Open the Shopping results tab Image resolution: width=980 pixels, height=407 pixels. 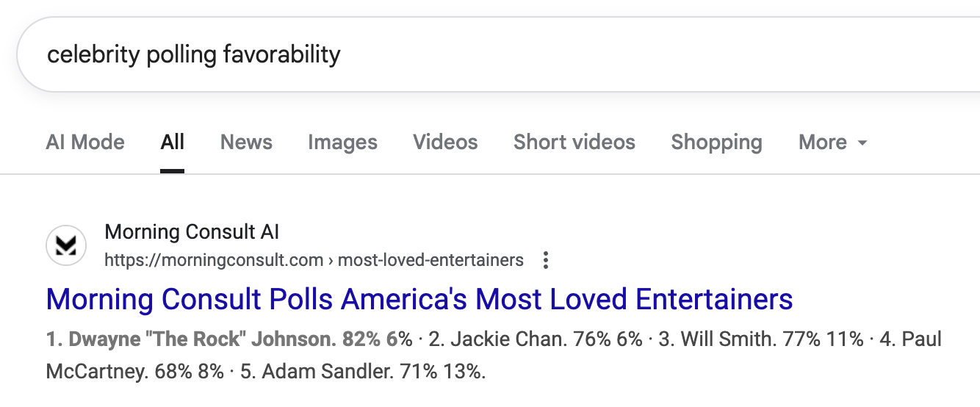[716, 142]
